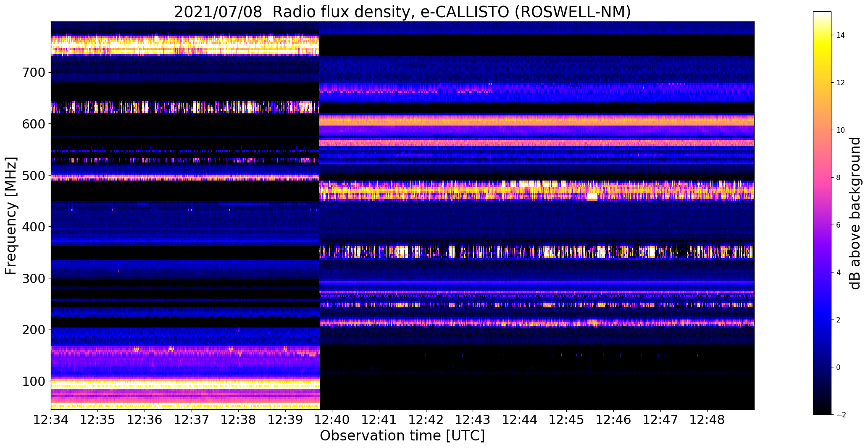Click the 200 MHz frequency tick label
This screenshot has height=448, width=868.
[x=33, y=330]
